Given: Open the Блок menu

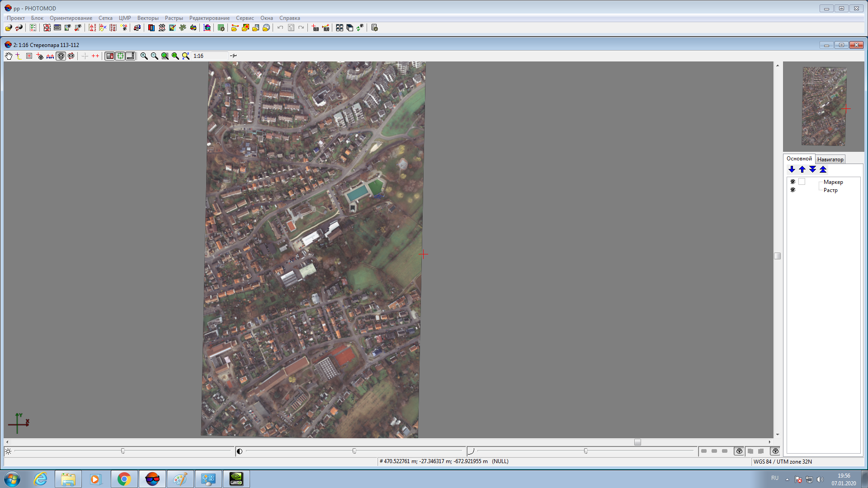Looking at the screenshot, I should tap(37, 18).
